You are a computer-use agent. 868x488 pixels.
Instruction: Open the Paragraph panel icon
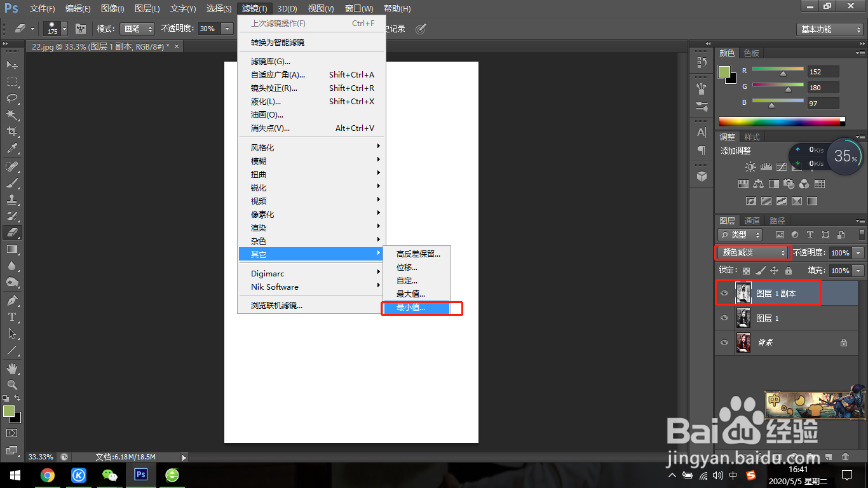tap(702, 151)
